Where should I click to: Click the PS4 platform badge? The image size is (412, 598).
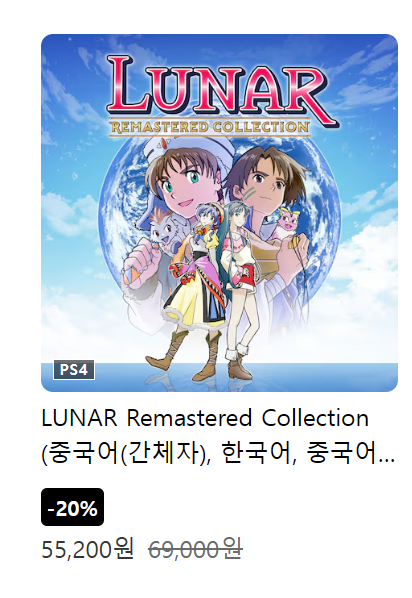click(74, 370)
